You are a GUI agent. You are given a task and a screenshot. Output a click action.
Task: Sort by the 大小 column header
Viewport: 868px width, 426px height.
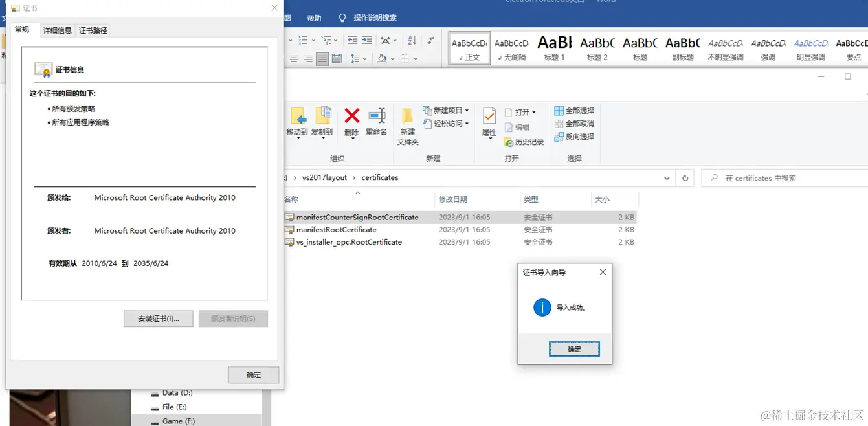tap(614, 199)
